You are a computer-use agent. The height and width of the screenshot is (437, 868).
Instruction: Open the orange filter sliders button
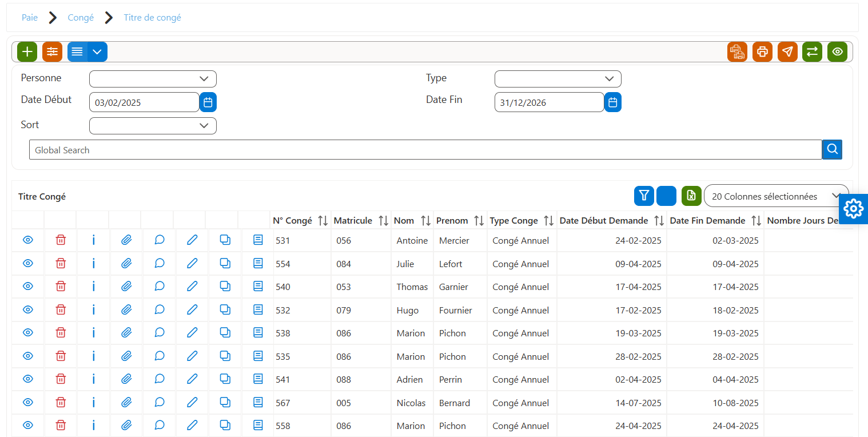click(52, 51)
